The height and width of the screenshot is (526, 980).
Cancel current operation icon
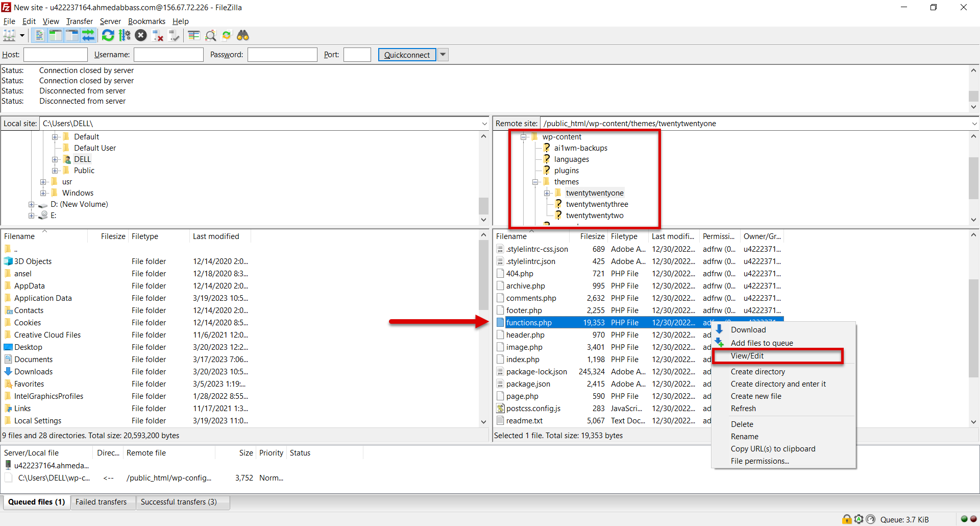pyautogui.click(x=141, y=35)
